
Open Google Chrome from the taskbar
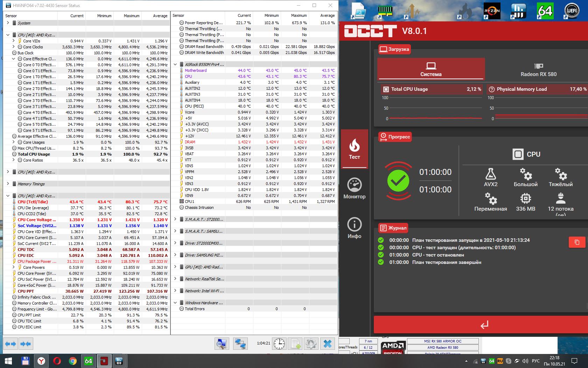[73, 361]
